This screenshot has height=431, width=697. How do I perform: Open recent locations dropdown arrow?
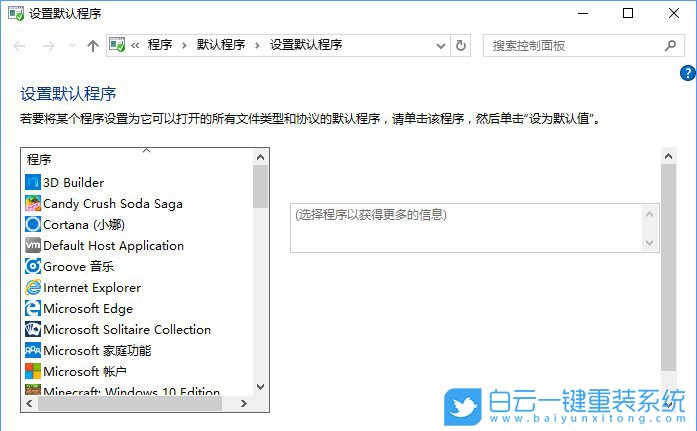click(x=72, y=45)
